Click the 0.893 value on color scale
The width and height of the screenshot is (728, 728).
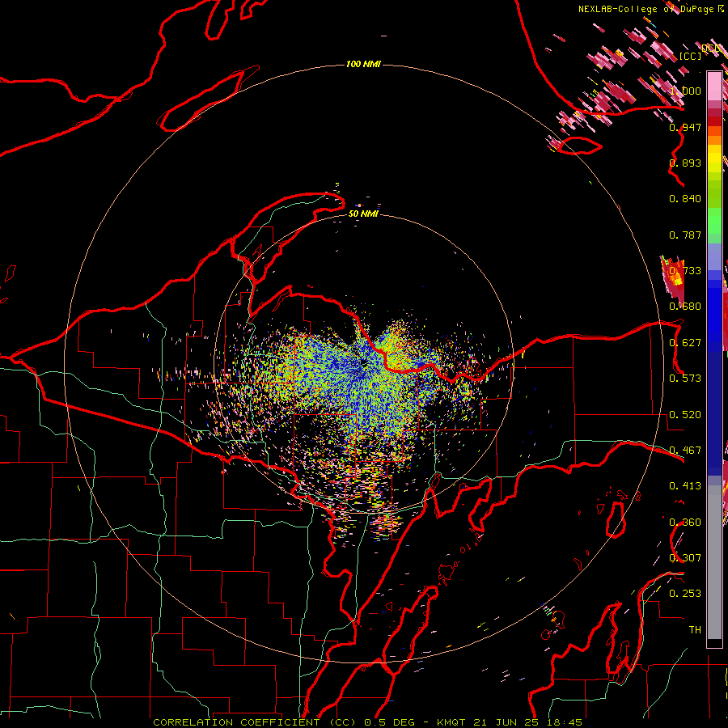pyautogui.click(x=685, y=163)
